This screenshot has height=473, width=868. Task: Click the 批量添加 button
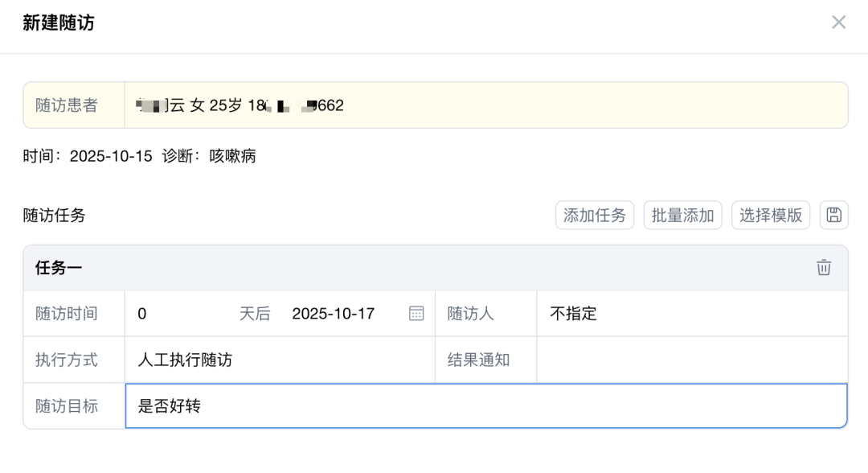682,215
